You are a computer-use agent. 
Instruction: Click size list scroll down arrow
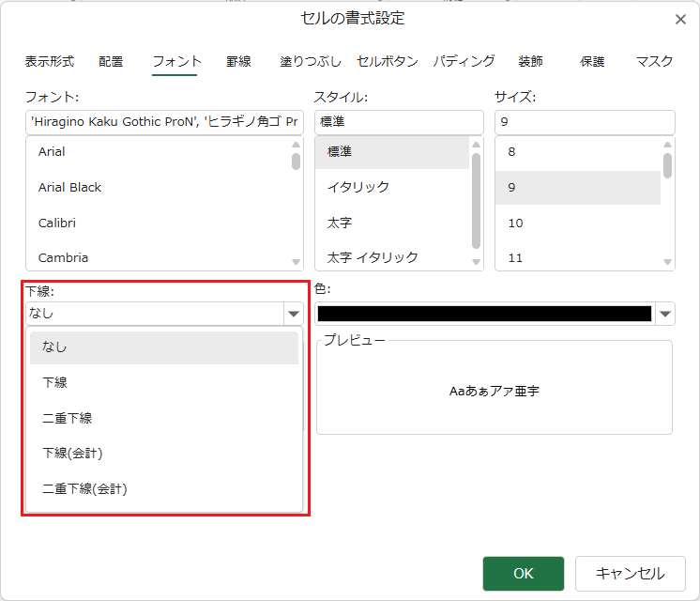click(667, 262)
